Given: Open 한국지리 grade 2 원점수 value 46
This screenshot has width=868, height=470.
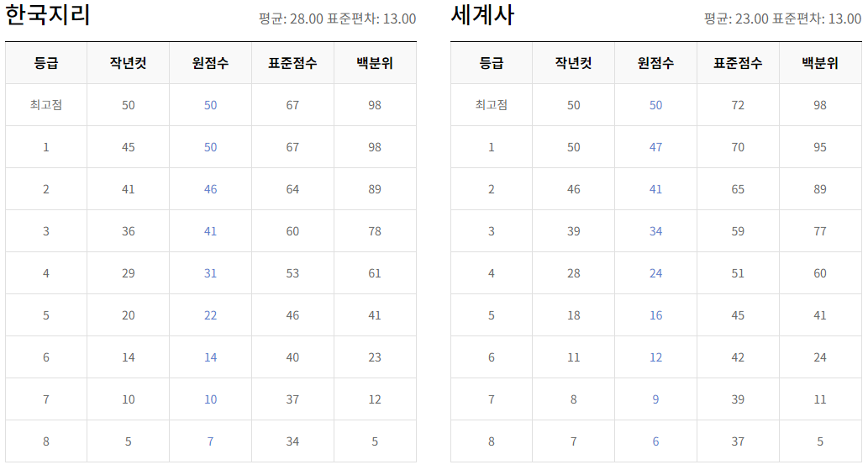Looking at the screenshot, I should pos(210,189).
